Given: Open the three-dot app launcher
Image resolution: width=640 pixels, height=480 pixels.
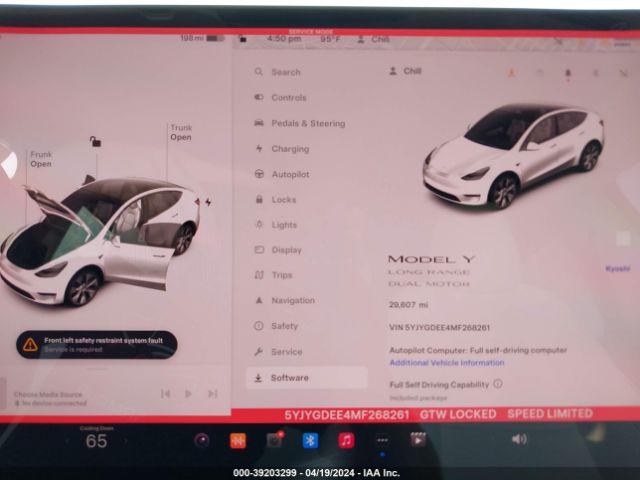Looking at the screenshot, I should (382, 440).
